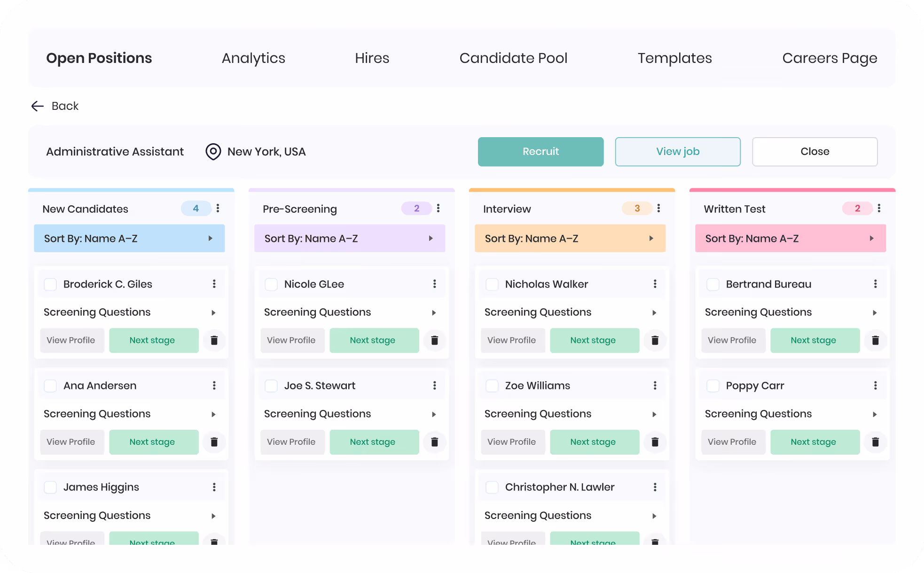Image resolution: width=924 pixels, height=573 pixels.
Task: Tick the James Higgins checkbox
Action: [x=50, y=487]
